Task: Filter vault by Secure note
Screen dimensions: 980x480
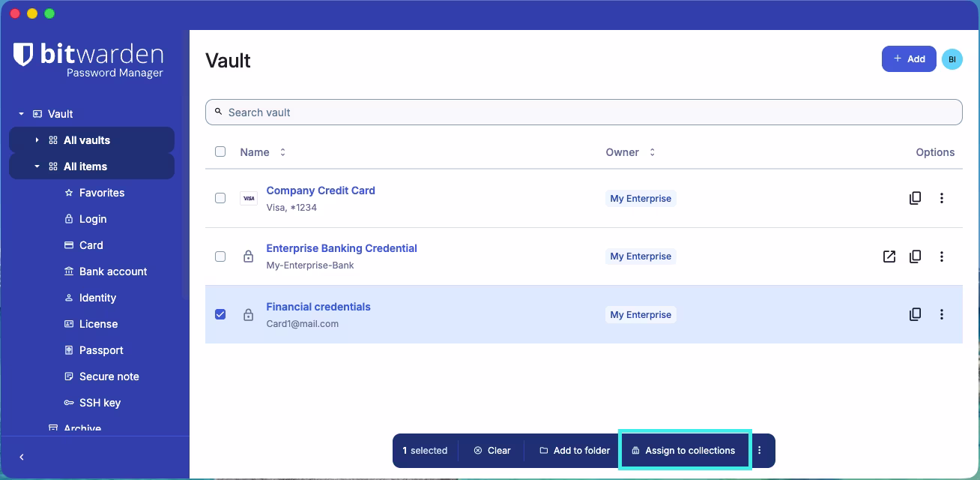Action: tap(109, 376)
